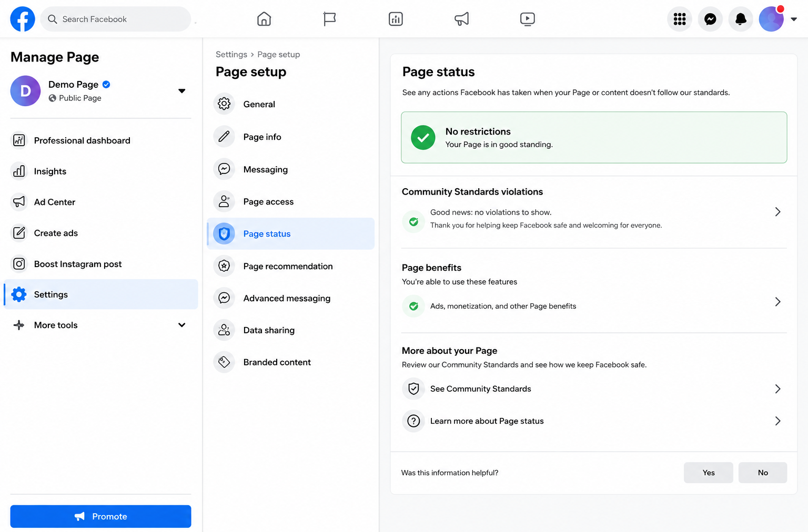Open Branded content tag icon

coord(224,362)
